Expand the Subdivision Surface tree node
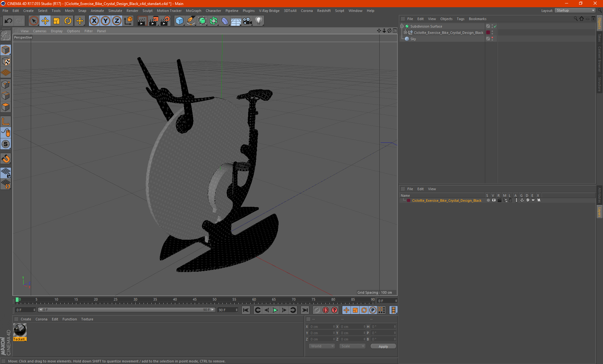This screenshot has width=603, height=364. [x=402, y=26]
